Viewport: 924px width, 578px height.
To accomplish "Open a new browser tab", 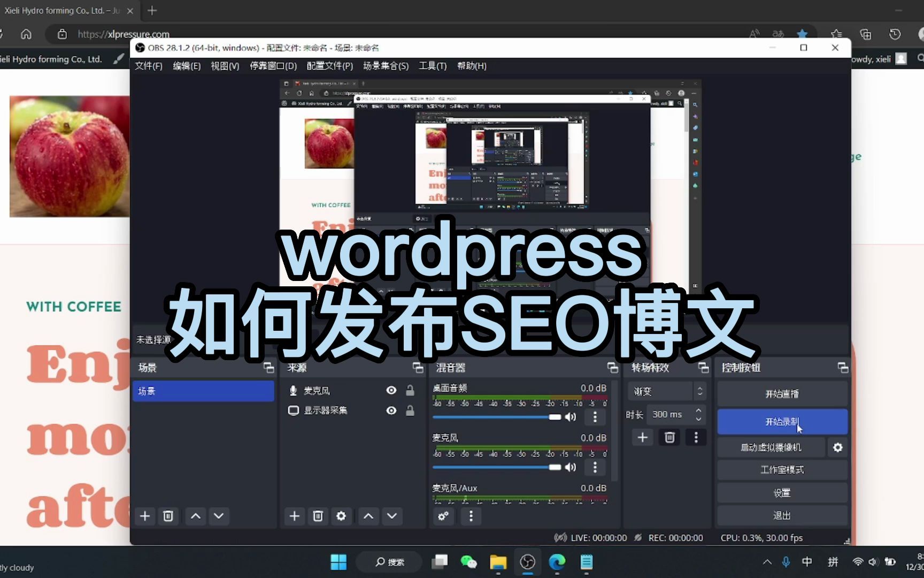I will click(x=152, y=10).
